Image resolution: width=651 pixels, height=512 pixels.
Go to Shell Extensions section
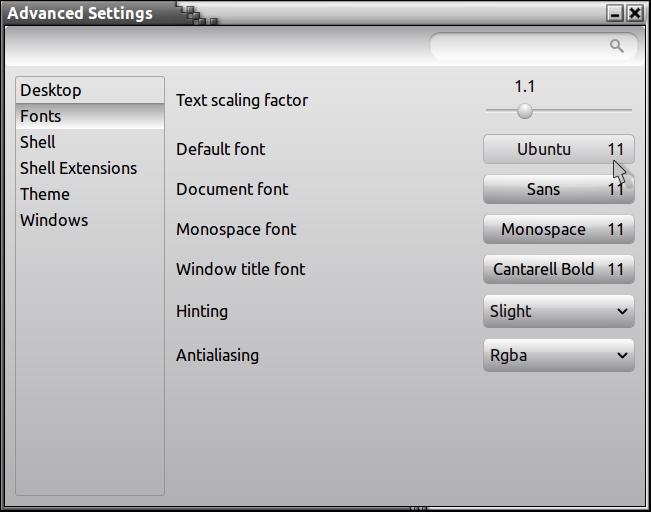78,168
